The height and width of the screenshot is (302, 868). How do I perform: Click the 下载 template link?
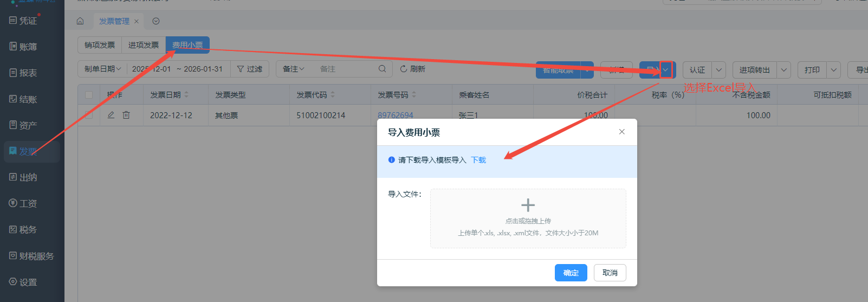[478, 160]
